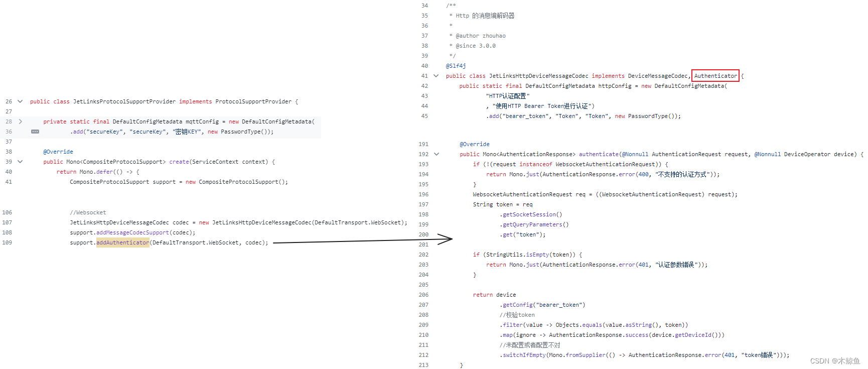Click line number 41 next to the class declaration on the right
This screenshot has width=868, height=369.
(424, 76)
